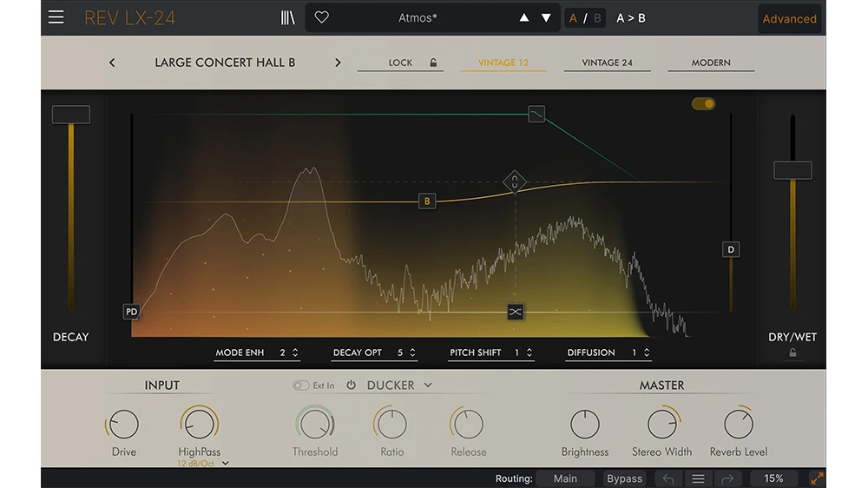
Task: Open the hamburger main menu
Action: click(x=56, y=17)
